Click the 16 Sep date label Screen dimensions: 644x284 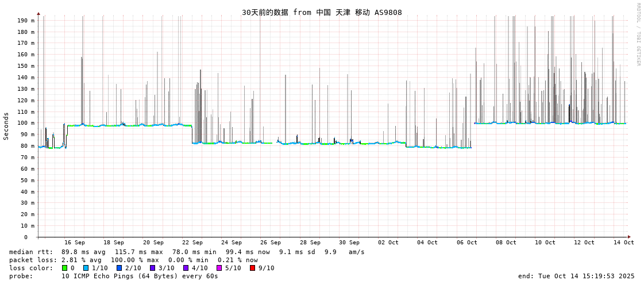(x=75, y=243)
